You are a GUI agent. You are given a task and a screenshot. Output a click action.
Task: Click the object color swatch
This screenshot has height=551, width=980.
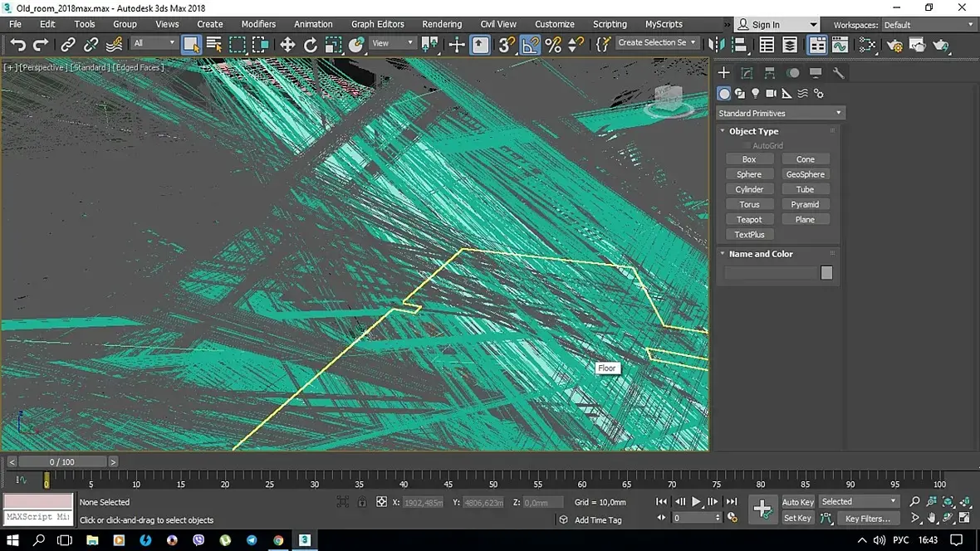coord(826,273)
